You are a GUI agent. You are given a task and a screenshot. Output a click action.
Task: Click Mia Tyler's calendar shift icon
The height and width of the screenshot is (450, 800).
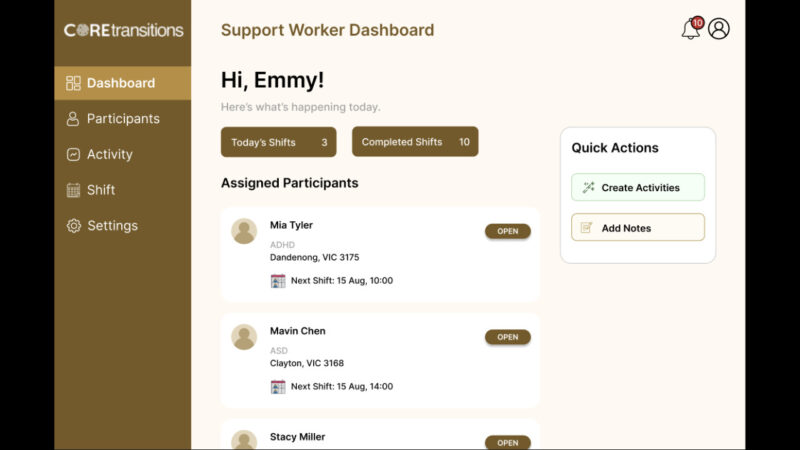tap(278, 281)
